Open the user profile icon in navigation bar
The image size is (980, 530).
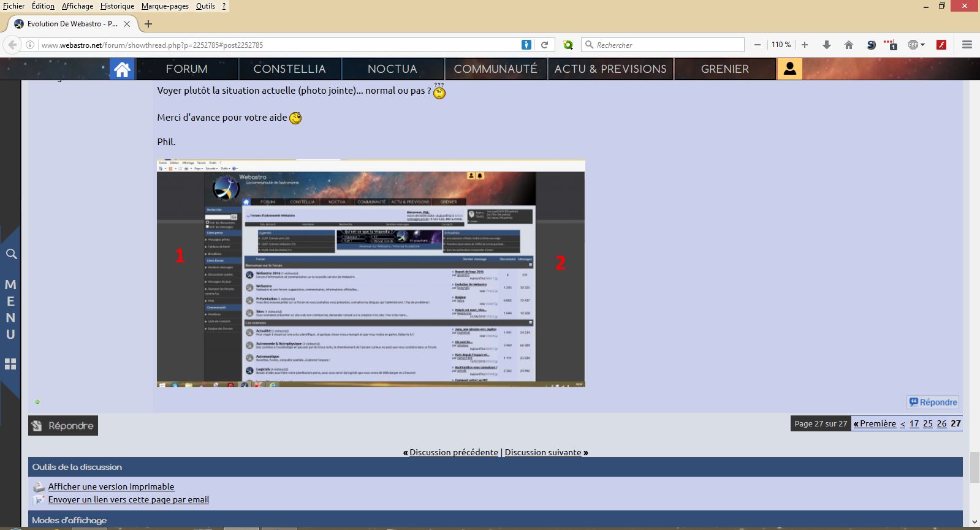[x=789, y=69]
